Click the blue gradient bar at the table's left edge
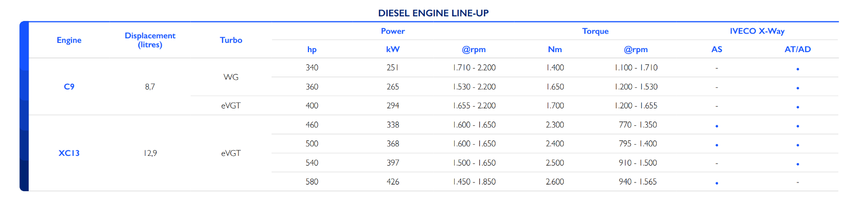Screen dimensions: 868x208 pyautogui.click(x=24, y=106)
